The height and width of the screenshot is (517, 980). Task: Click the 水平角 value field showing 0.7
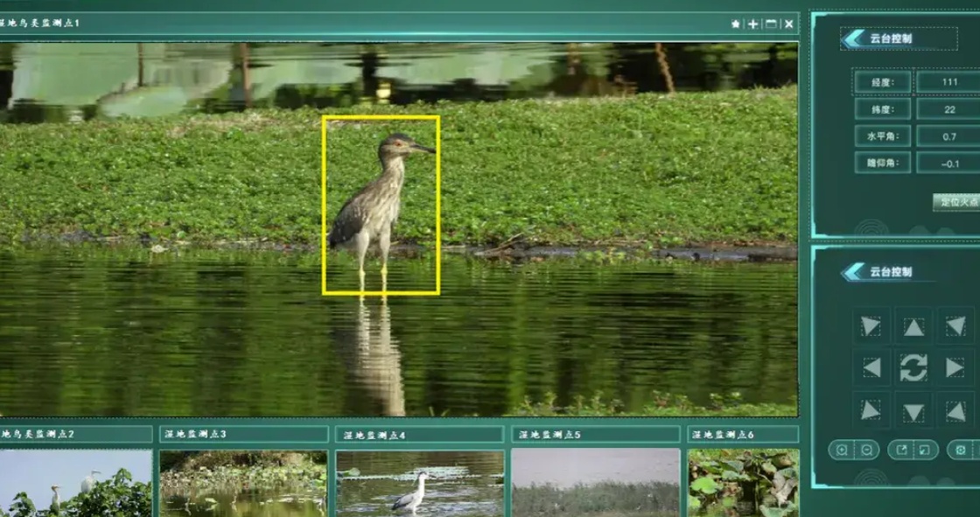[948, 136]
